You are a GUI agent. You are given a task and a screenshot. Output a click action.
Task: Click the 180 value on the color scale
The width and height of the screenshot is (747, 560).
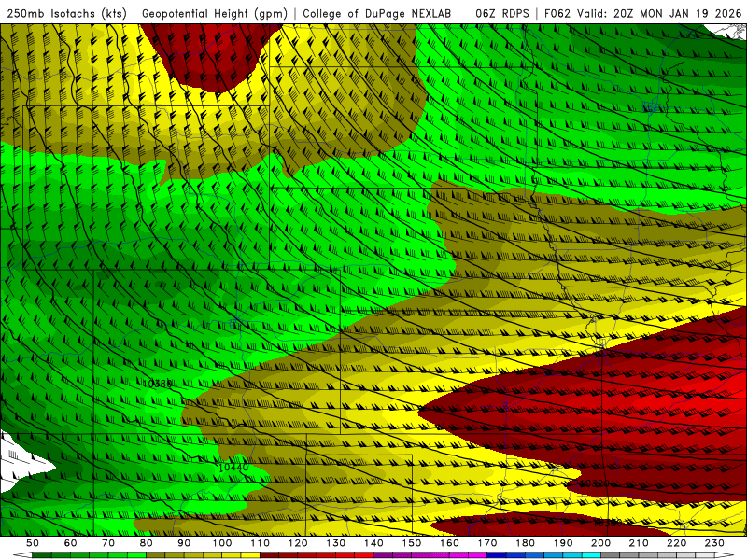coord(525,543)
